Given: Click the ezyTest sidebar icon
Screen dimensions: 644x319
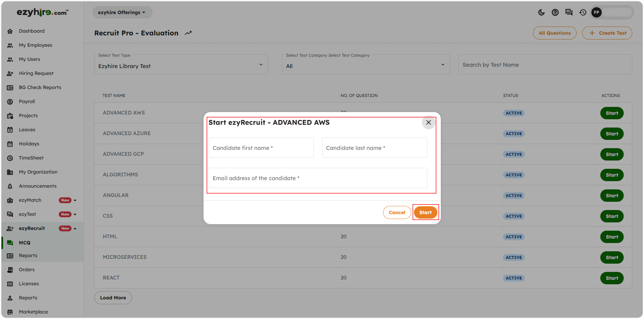Looking at the screenshot, I should point(10,214).
